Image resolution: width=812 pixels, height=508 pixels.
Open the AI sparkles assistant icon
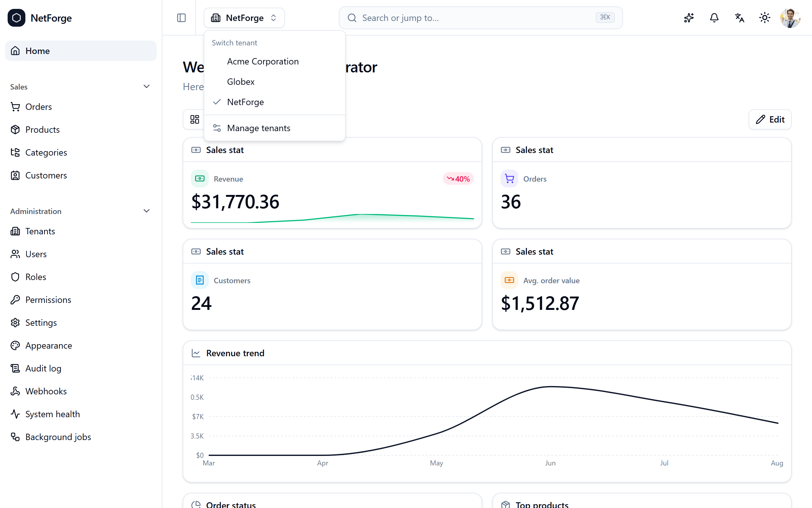tap(689, 18)
